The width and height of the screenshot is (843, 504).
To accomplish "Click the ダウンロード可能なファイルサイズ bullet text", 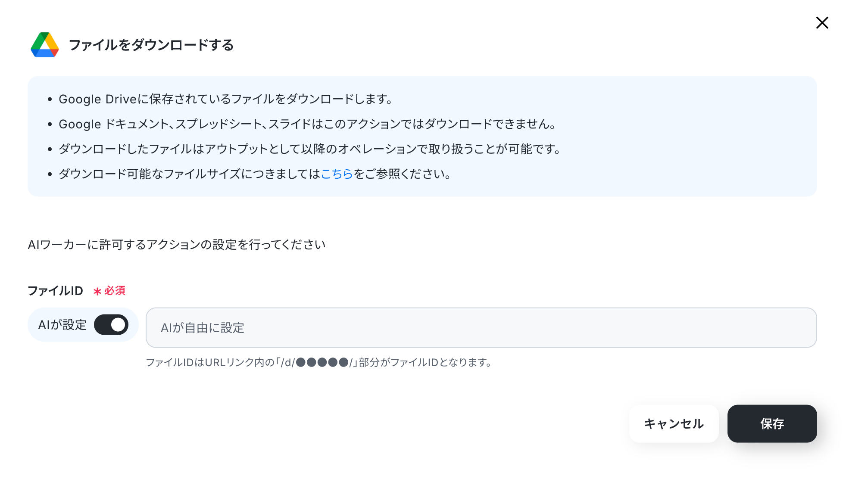I will coord(255,174).
